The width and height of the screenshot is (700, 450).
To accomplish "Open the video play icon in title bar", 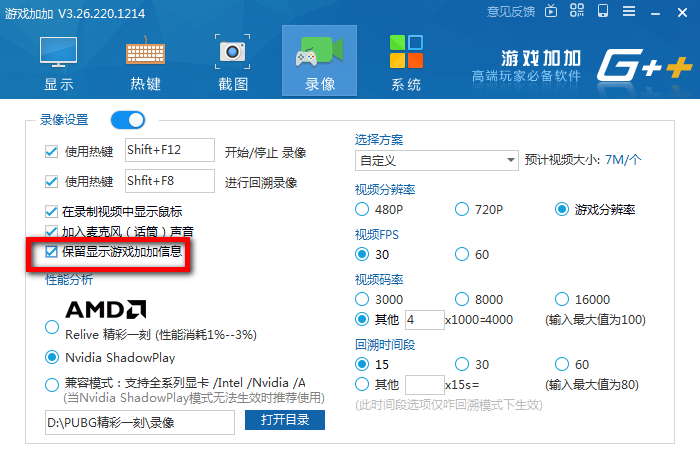I will coord(551,11).
